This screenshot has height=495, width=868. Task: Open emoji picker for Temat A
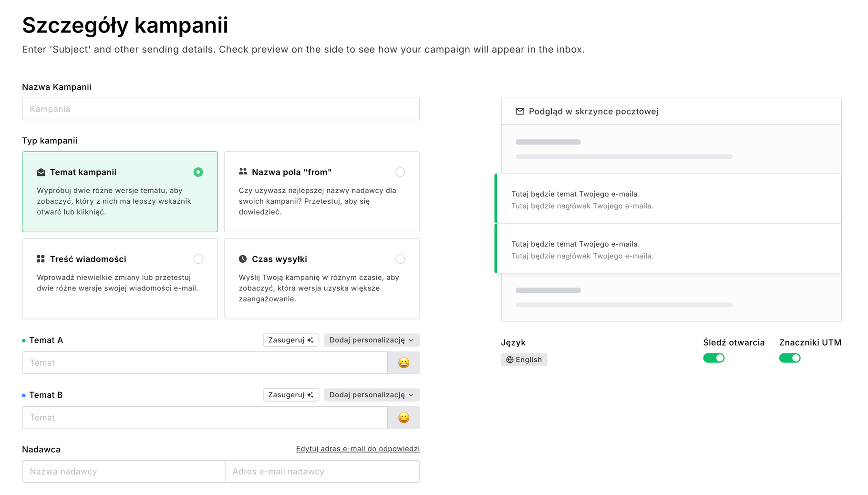403,363
